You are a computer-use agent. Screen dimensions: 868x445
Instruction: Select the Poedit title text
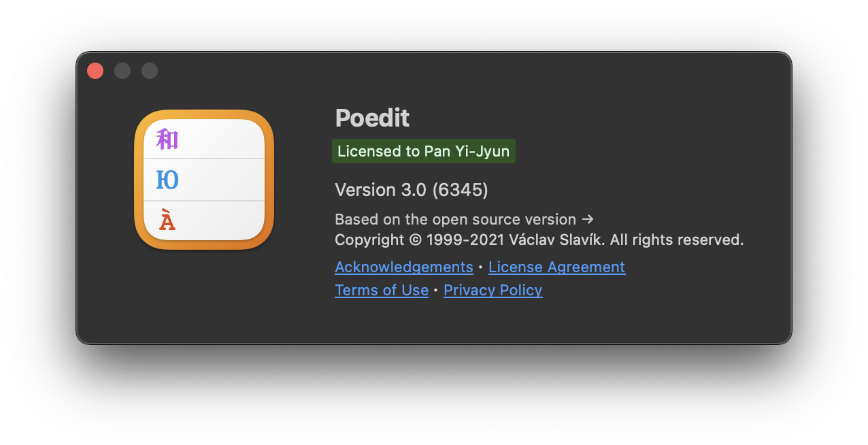pos(371,118)
